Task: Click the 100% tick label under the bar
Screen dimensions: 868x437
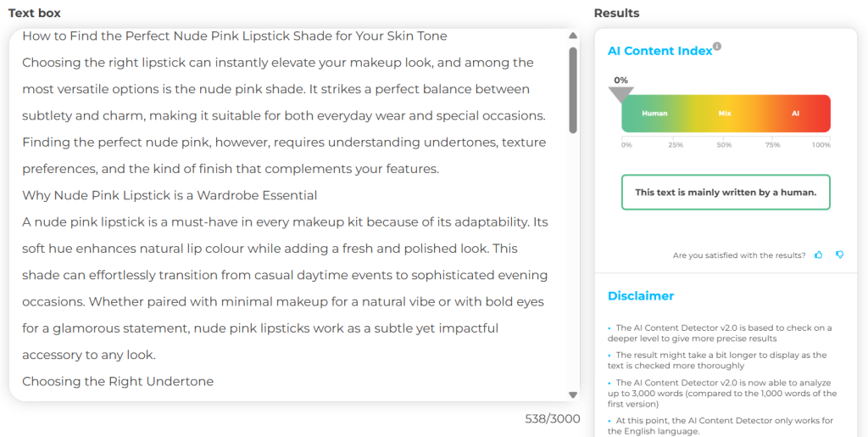Action: pos(821,145)
